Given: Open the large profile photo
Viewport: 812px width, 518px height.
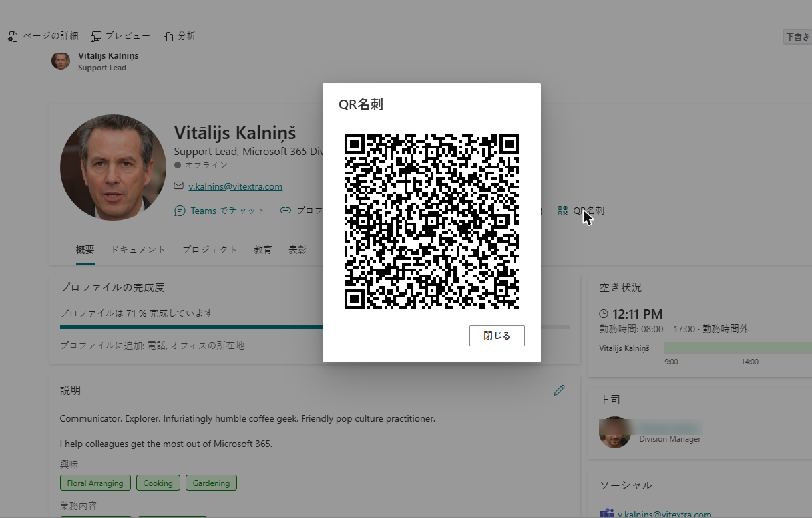Looking at the screenshot, I should coord(113,168).
